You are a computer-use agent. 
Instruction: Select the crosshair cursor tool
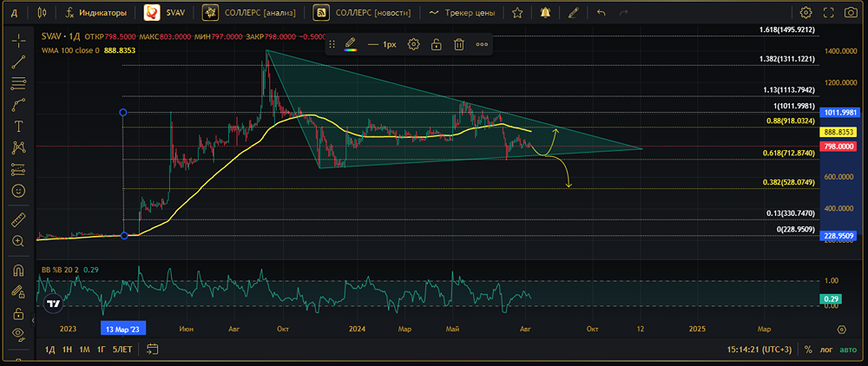point(17,40)
